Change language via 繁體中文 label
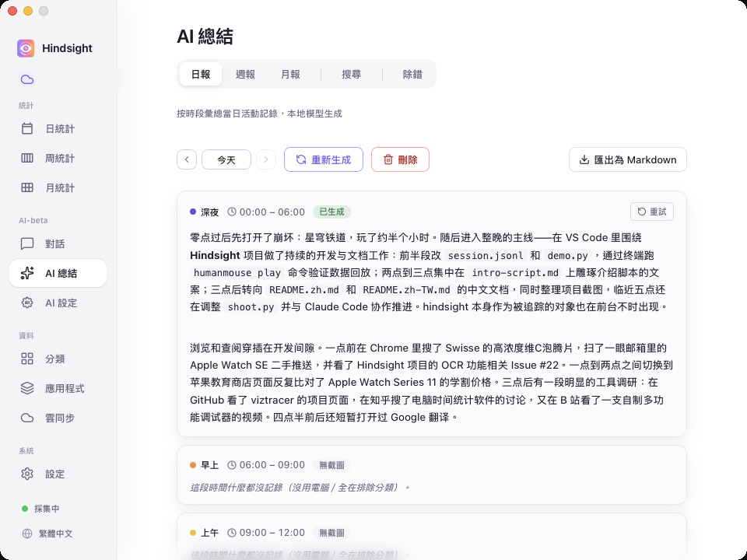Viewport: 747px width, 560px height. [56, 534]
